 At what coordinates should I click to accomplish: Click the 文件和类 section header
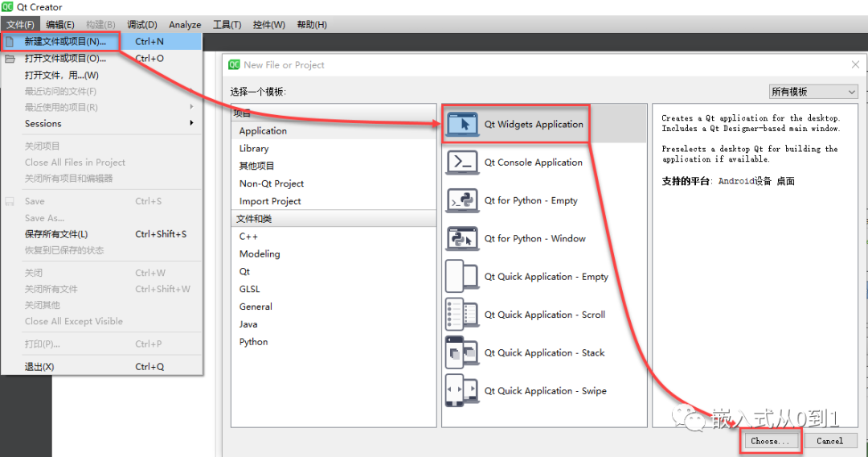click(334, 219)
